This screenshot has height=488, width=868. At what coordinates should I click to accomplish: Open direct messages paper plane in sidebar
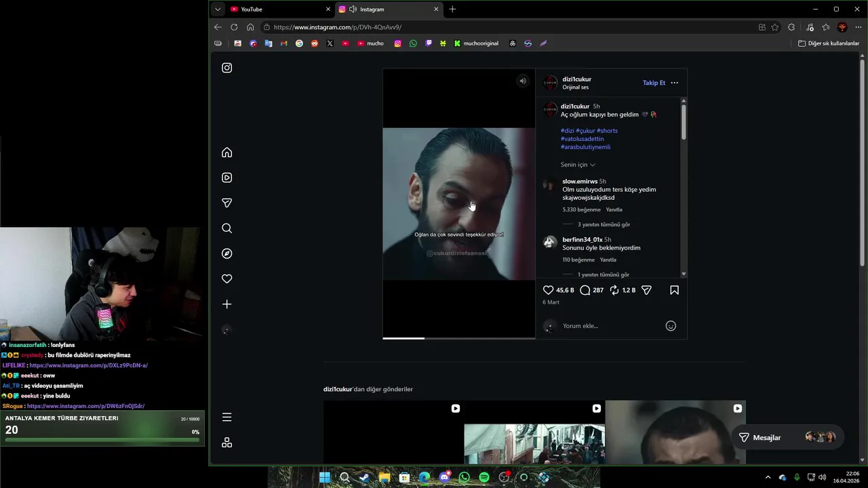227,203
